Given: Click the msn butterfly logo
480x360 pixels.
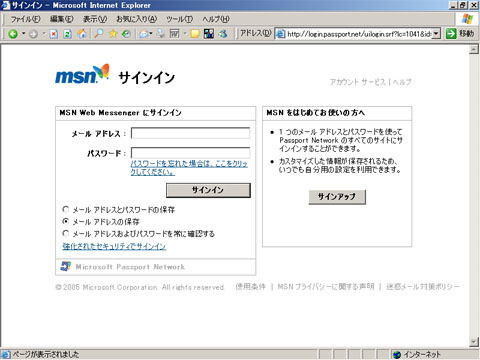Looking at the screenshot, I should pos(82,74).
